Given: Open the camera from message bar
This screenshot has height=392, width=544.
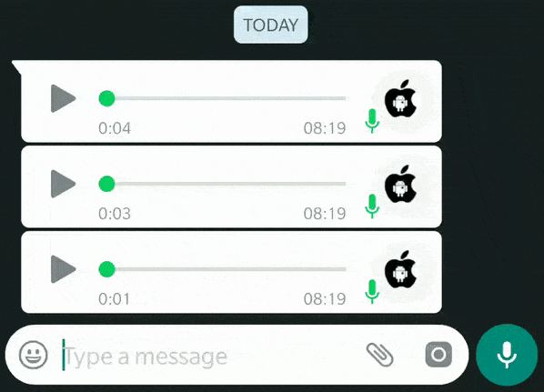Looking at the screenshot, I should click(x=438, y=355).
